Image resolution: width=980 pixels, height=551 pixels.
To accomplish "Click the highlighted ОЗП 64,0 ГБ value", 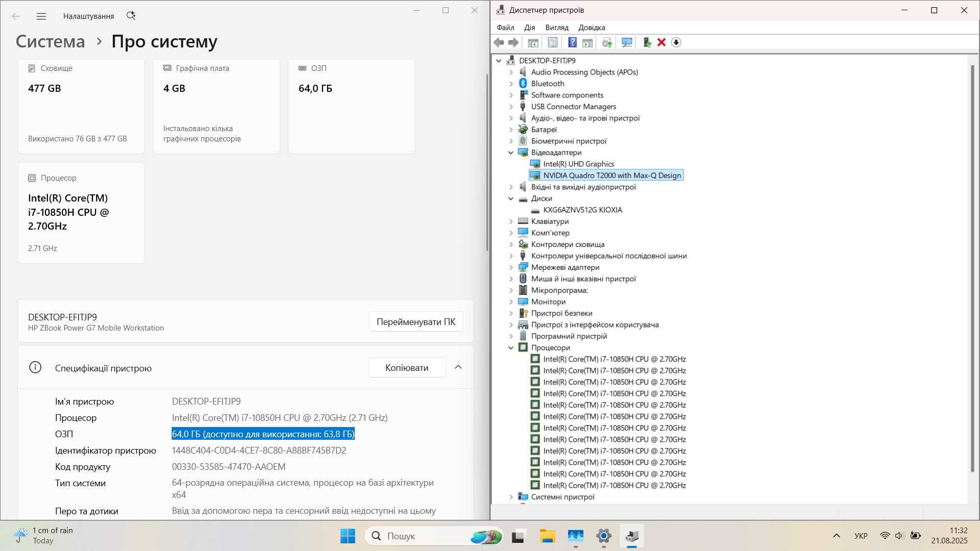I will 263,434.
